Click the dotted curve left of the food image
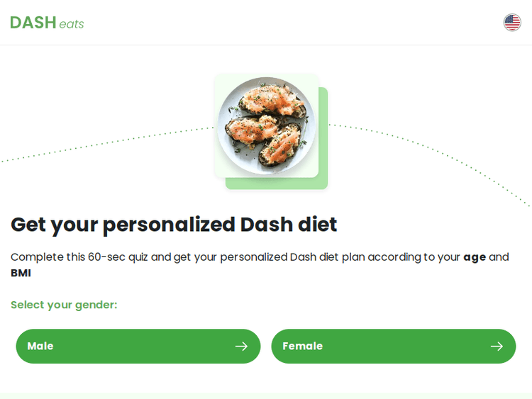The height and width of the screenshot is (399, 532). click(106, 142)
